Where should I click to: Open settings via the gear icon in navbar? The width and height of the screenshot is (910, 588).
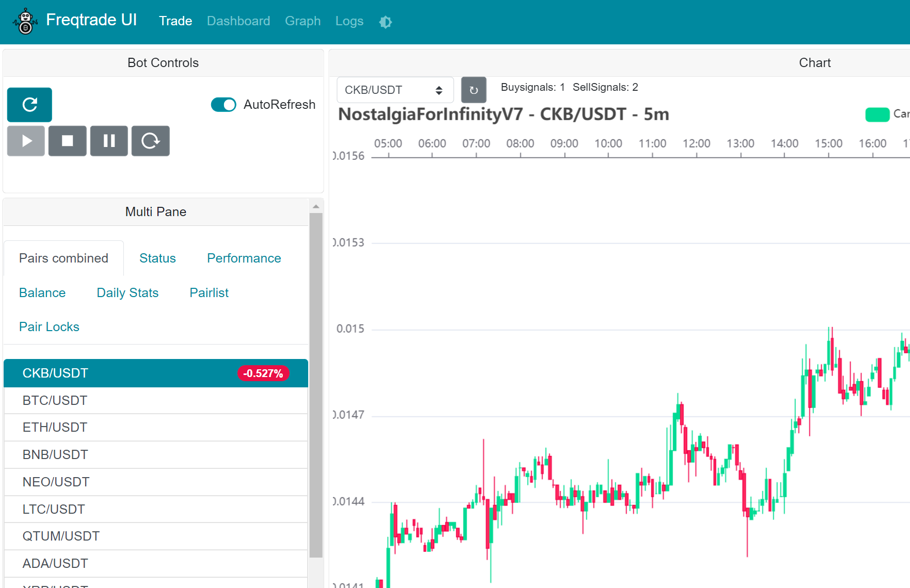tap(385, 21)
